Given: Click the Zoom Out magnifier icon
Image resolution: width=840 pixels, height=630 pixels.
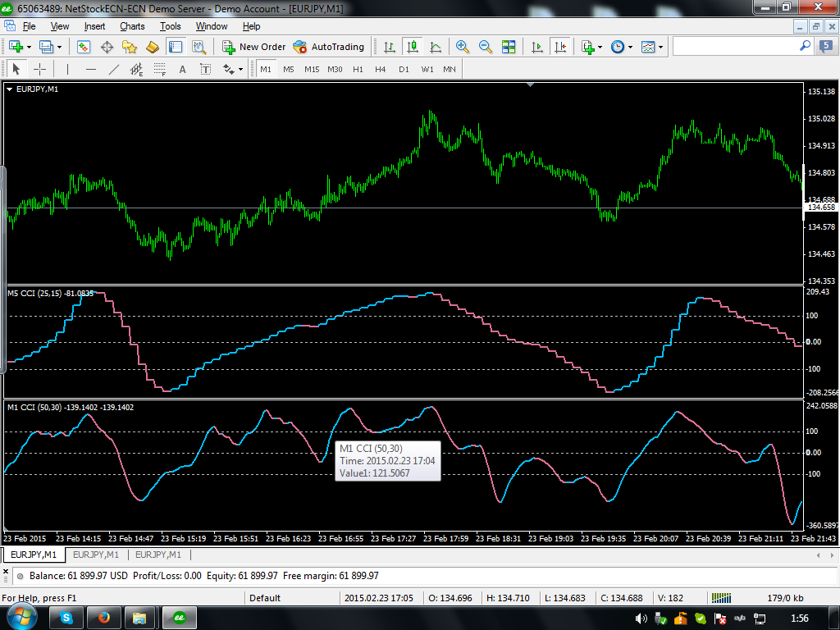Looking at the screenshot, I should (486, 47).
